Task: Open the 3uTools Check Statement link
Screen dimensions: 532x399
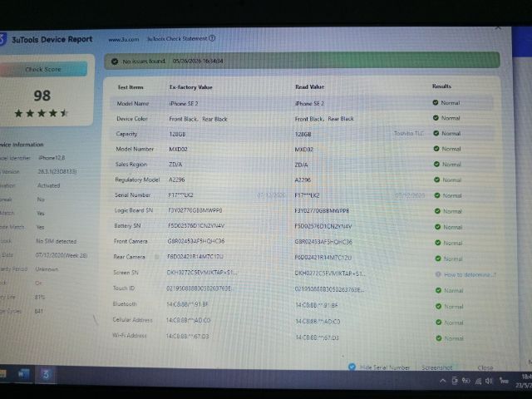Action: [x=177, y=39]
